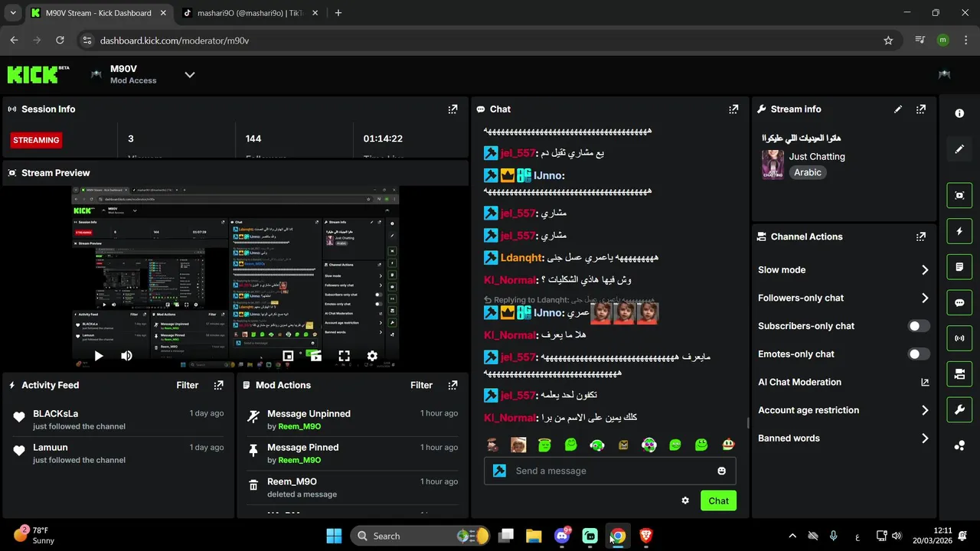Focus the Send a message field
This screenshot has width=980, height=551.
click(x=610, y=471)
